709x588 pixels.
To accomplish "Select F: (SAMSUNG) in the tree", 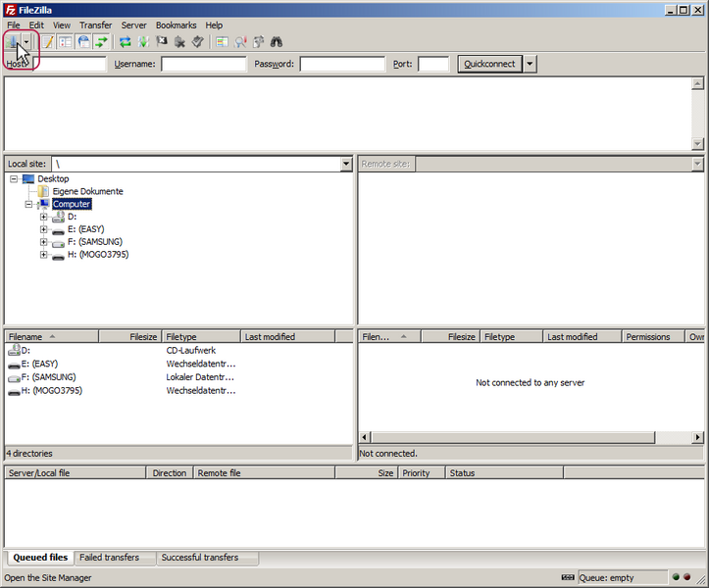I will pyautogui.click(x=95, y=242).
